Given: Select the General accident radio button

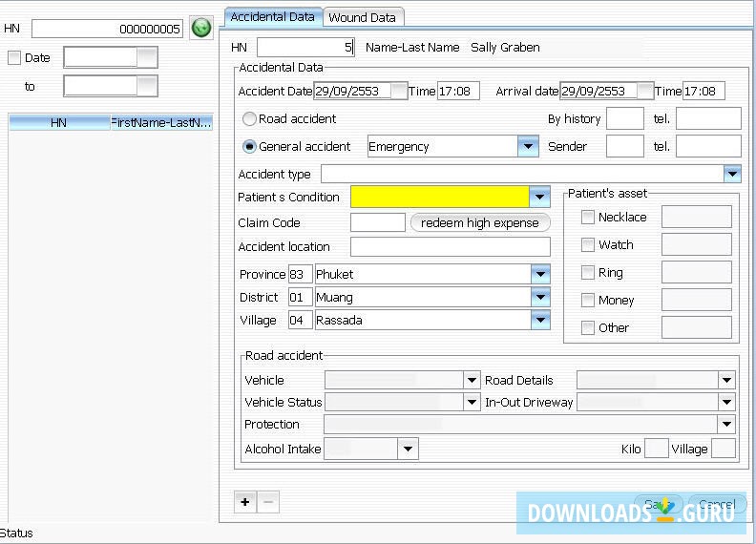Looking at the screenshot, I should click(x=249, y=147).
